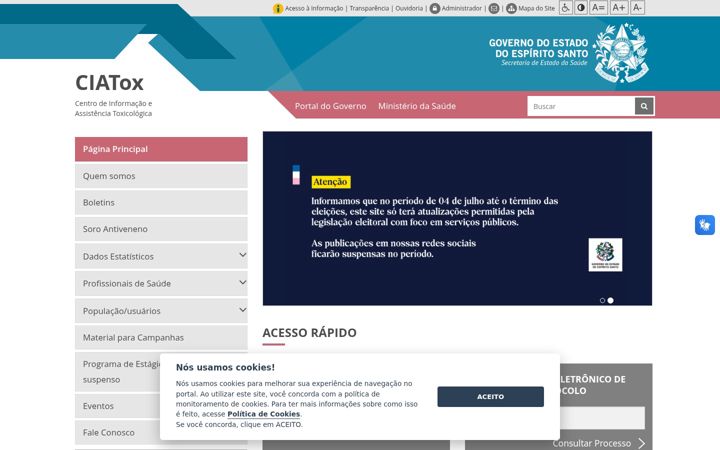Image resolution: width=720 pixels, height=450 pixels.
Task: Open the Transparência link
Action: tap(369, 8)
